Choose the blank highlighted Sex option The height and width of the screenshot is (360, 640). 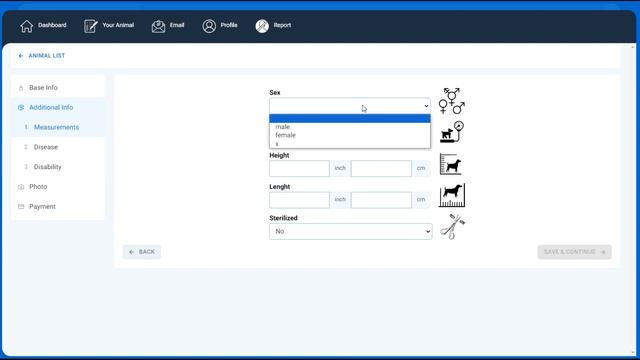[350, 118]
